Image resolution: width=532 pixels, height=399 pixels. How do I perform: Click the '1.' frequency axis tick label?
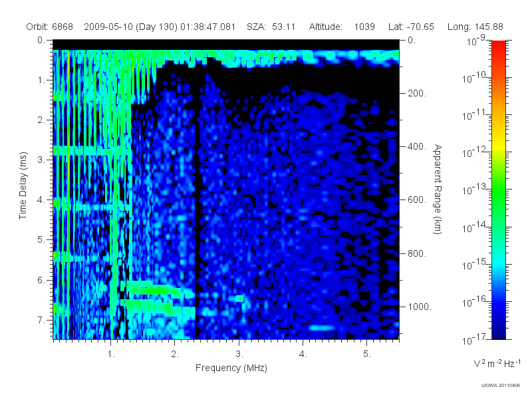111,354
